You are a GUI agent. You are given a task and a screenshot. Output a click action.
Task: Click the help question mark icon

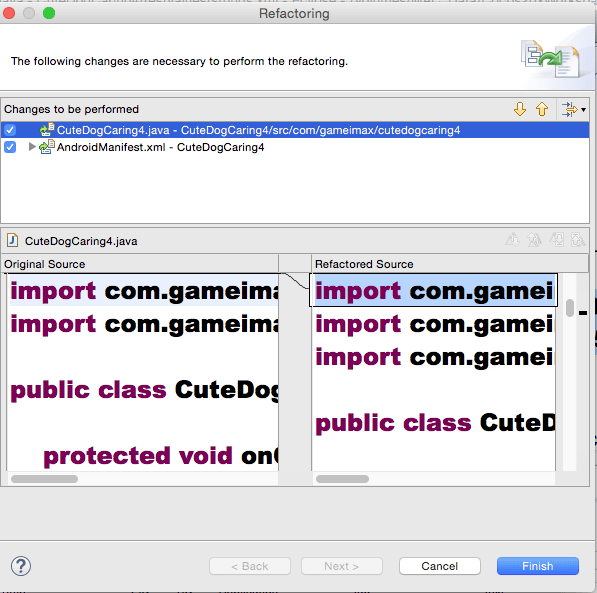point(21,566)
